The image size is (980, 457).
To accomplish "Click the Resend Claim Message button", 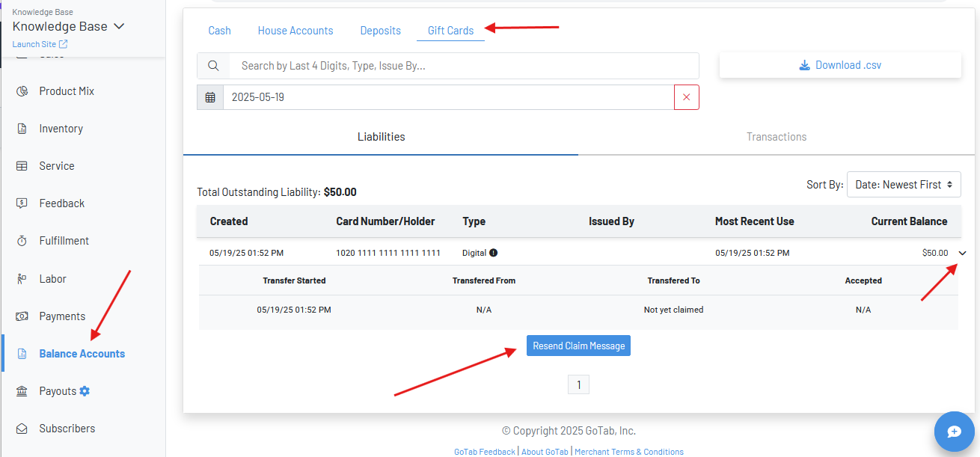I will 578,346.
